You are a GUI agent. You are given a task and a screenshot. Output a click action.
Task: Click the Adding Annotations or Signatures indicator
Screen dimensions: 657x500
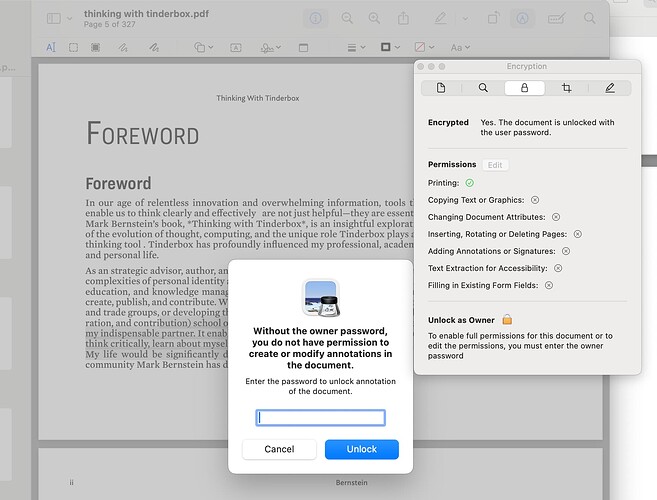[x=566, y=251]
